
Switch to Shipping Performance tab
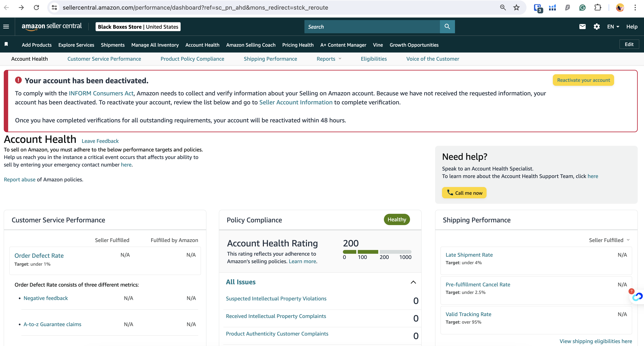(x=270, y=59)
